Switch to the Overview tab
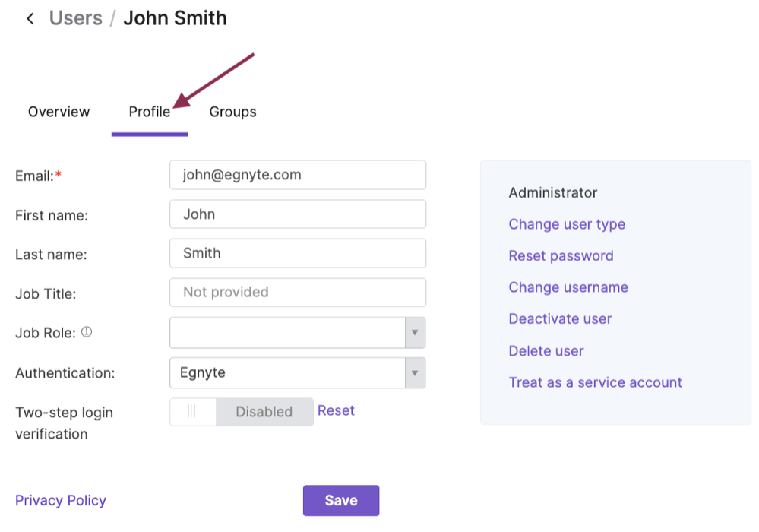 pos(58,111)
